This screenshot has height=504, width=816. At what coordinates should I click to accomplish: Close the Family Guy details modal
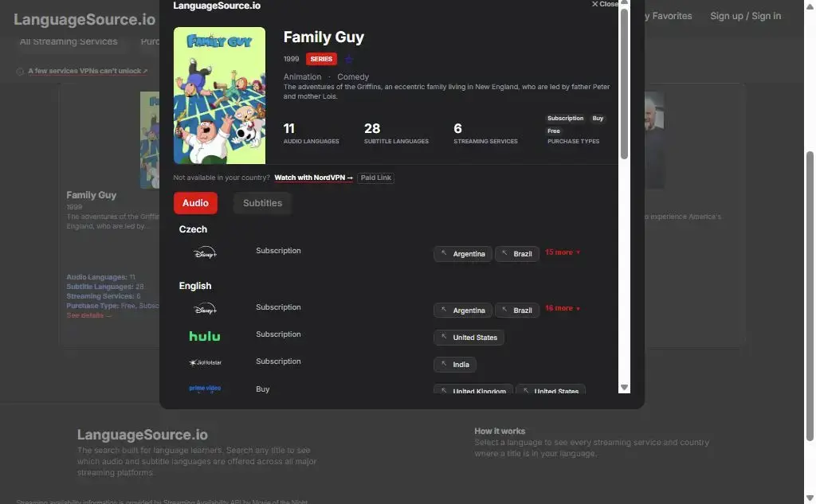pyautogui.click(x=605, y=4)
